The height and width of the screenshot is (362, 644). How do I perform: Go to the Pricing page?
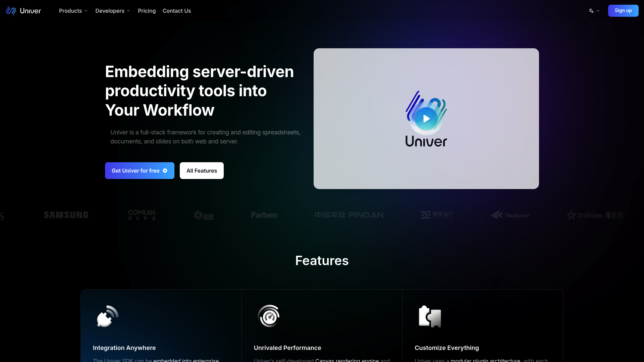[x=147, y=11]
